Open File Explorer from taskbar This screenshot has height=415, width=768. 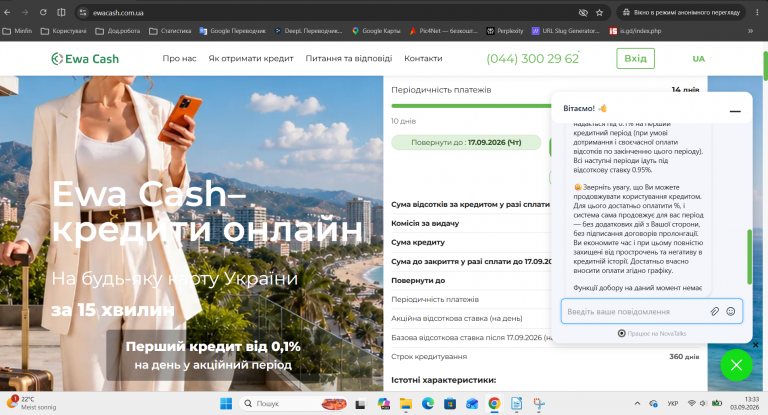point(406,404)
